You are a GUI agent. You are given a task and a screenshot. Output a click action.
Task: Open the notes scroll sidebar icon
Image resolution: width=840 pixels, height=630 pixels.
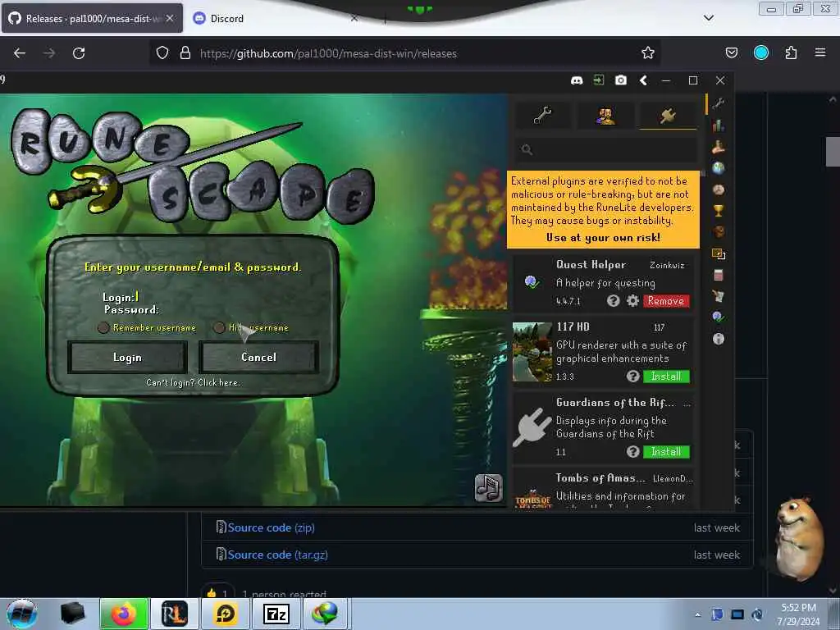(719, 295)
